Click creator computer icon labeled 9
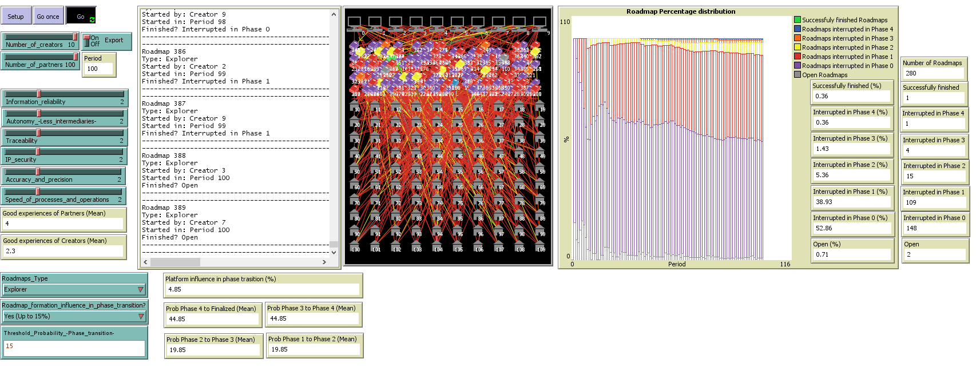The image size is (980, 371). 539,23
